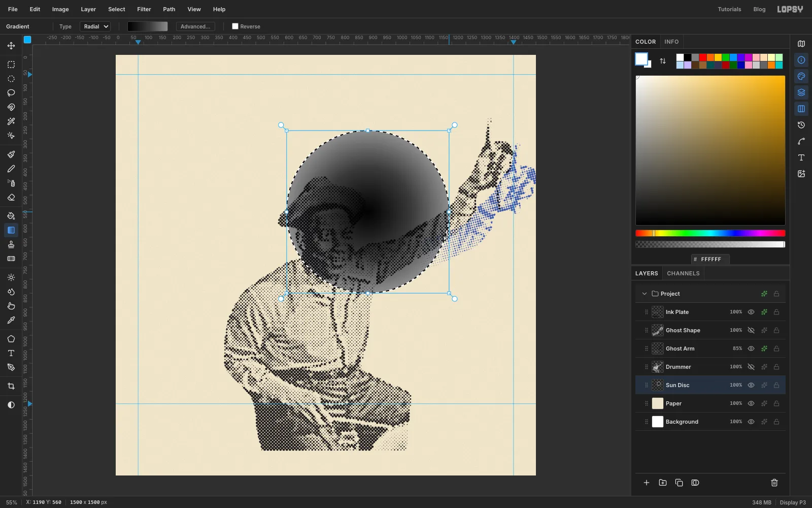
Task: Add a new layer with plus icon
Action: pos(647,483)
